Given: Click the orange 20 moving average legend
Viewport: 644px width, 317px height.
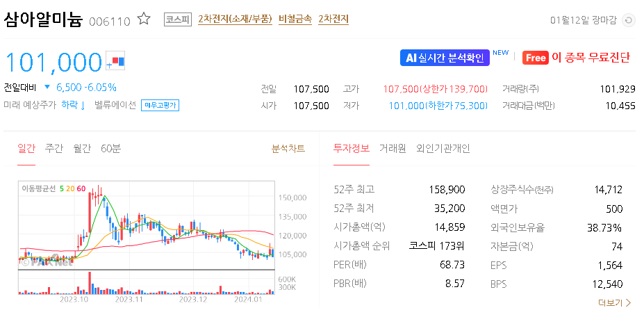Looking at the screenshot, I should [70, 188].
